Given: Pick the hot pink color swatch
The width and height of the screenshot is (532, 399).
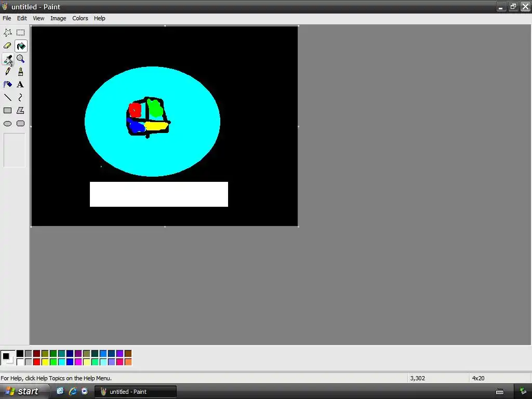Looking at the screenshot, I should tap(120, 362).
